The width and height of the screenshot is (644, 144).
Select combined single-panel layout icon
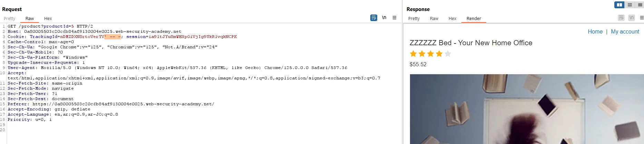point(640,5)
